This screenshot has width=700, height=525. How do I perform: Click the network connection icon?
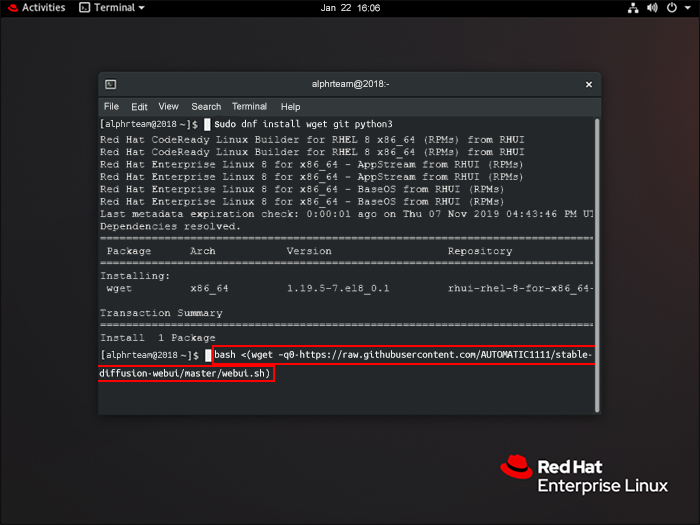[x=633, y=8]
